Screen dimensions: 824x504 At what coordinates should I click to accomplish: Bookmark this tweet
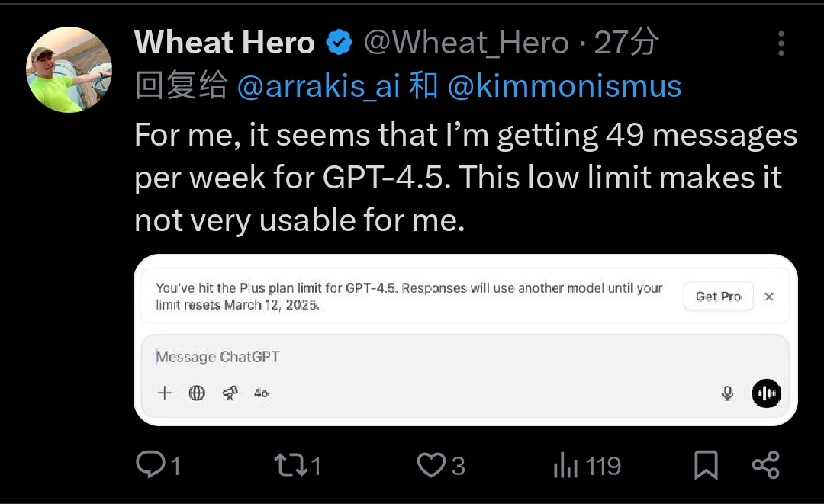click(x=706, y=465)
